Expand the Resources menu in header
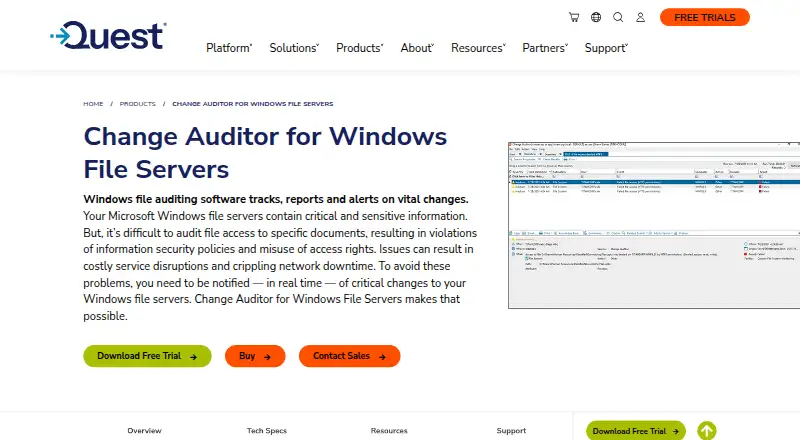 click(x=478, y=48)
